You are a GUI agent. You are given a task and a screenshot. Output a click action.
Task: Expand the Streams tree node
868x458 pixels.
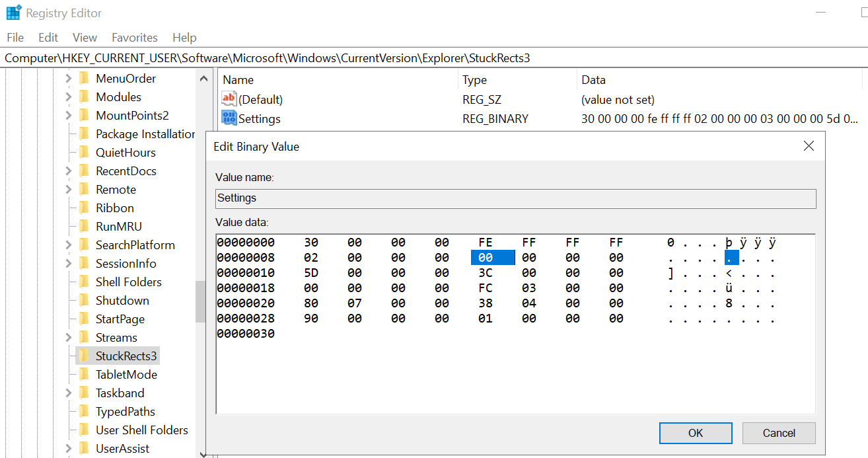click(69, 337)
